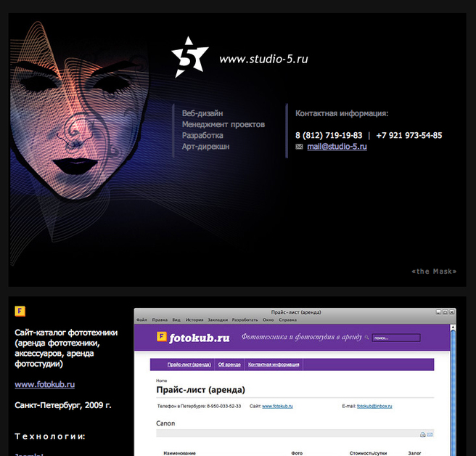Click the поиск search field
Image resolution: width=476 pixels, height=456 pixels.
(396, 338)
